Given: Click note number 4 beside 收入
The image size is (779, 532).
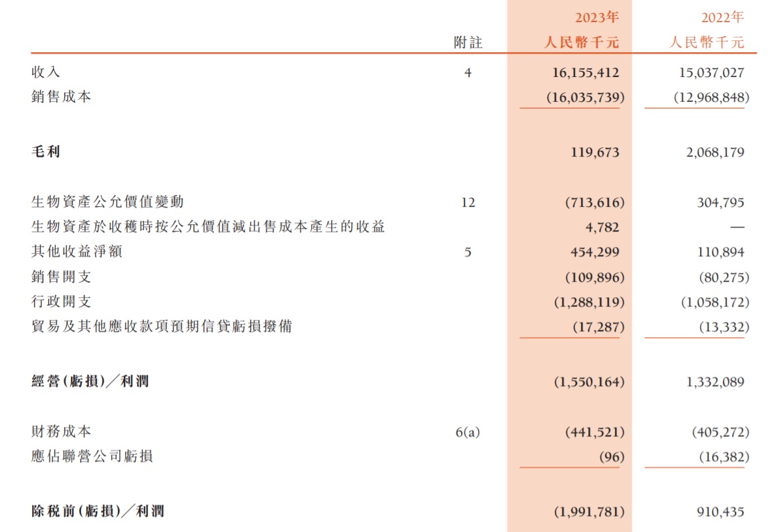Looking at the screenshot, I should [468, 73].
